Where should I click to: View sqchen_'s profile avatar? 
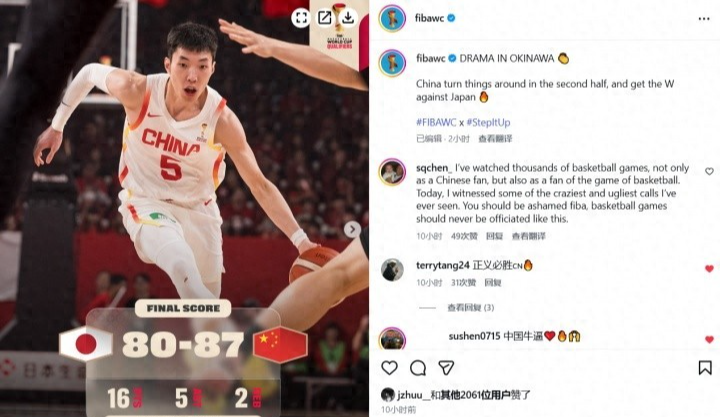(x=392, y=172)
